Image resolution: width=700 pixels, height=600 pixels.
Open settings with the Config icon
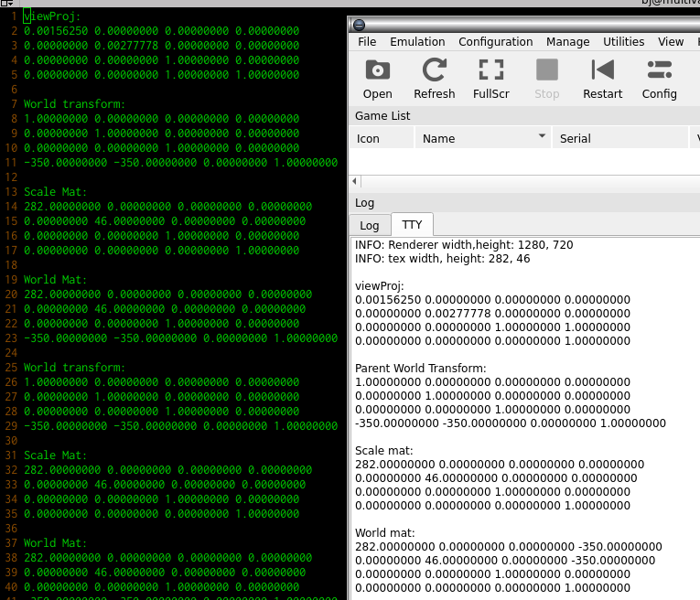(659, 71)
